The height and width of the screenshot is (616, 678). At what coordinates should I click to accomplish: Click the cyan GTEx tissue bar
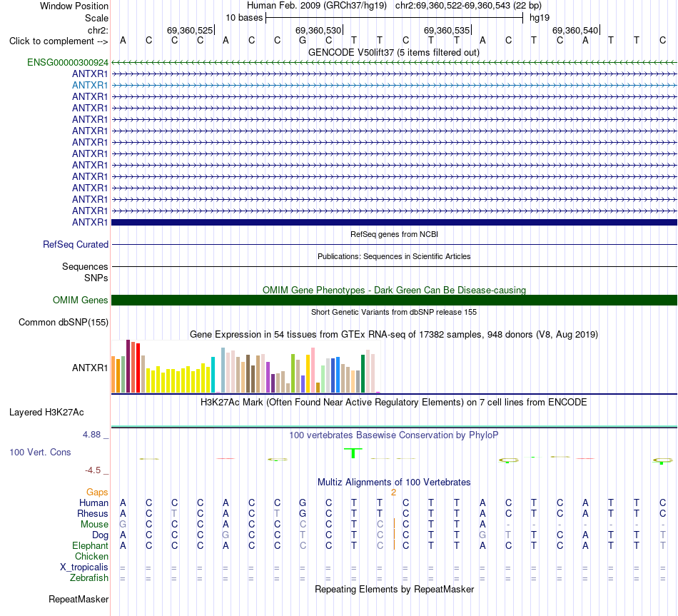tap(213, 375)
